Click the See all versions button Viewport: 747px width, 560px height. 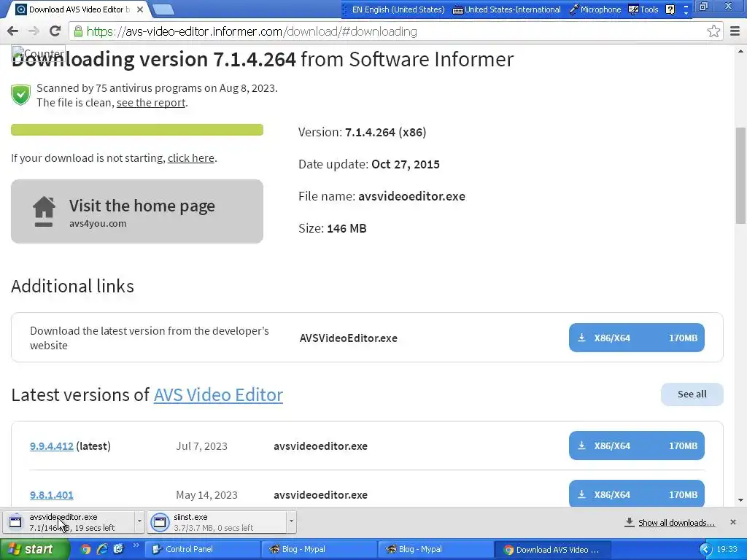pyautogui.click(x=692, y=394)
